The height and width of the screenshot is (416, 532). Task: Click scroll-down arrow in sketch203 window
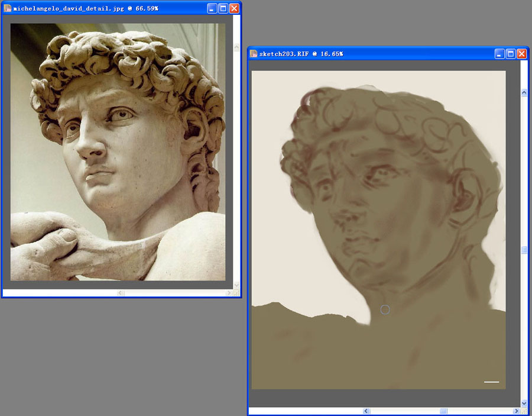coord(524,404)
